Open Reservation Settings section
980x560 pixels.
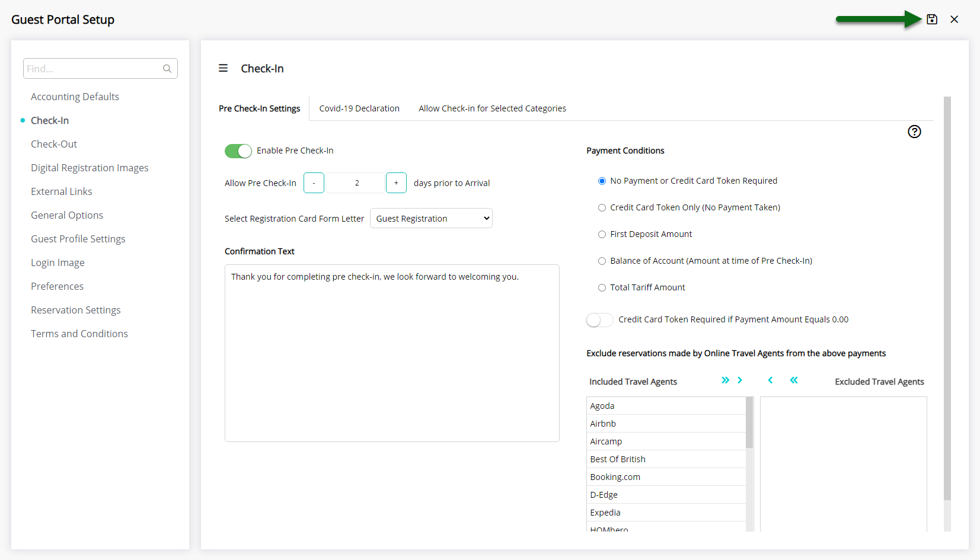click(x=76, y=310)
